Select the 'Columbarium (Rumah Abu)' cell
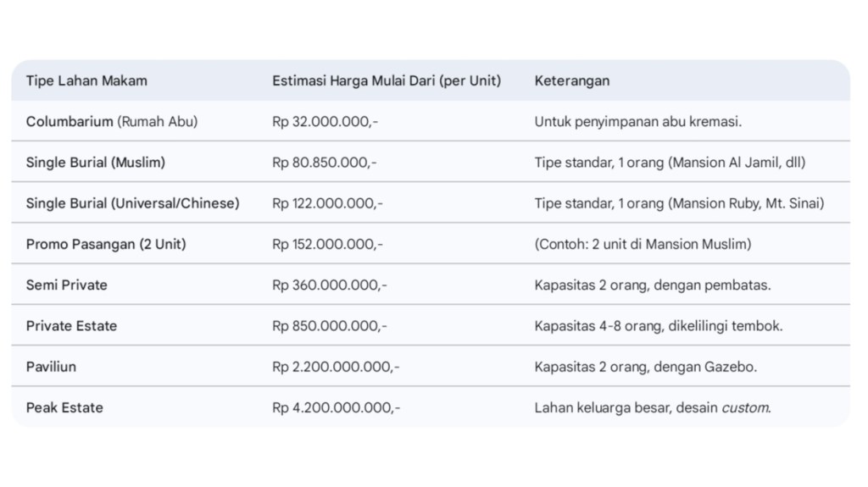 point(112,122)
